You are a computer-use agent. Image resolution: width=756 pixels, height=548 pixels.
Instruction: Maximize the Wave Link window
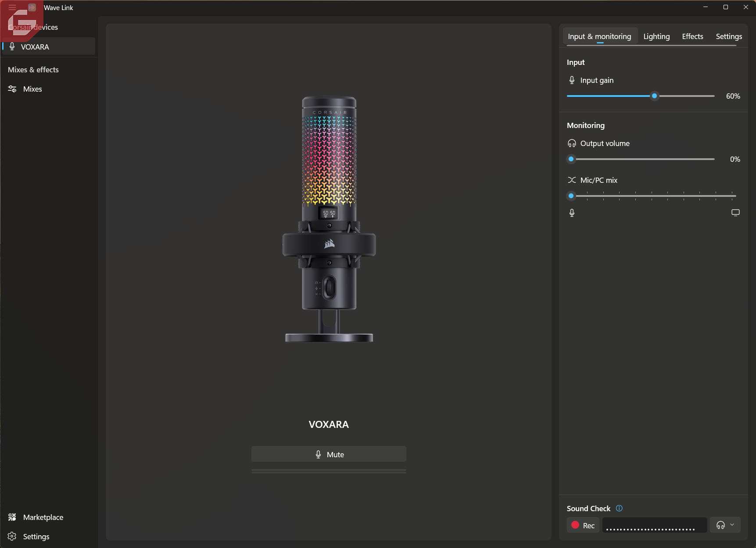[x=726, y=7]
